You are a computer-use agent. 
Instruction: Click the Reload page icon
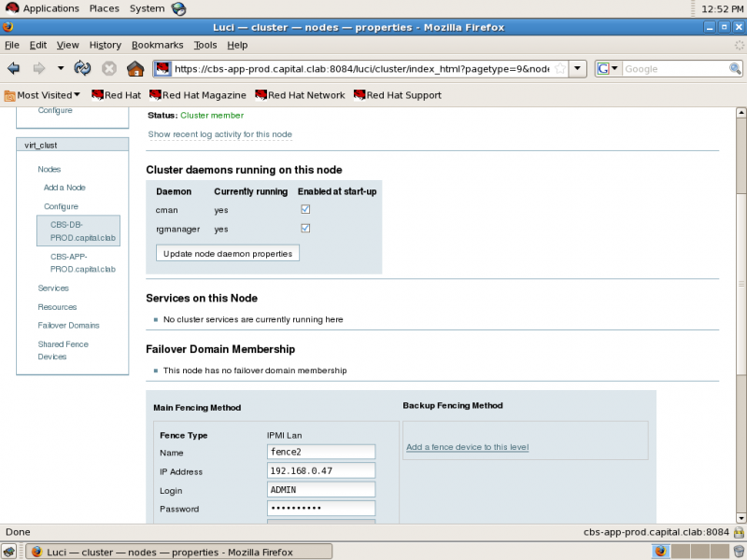82,68
